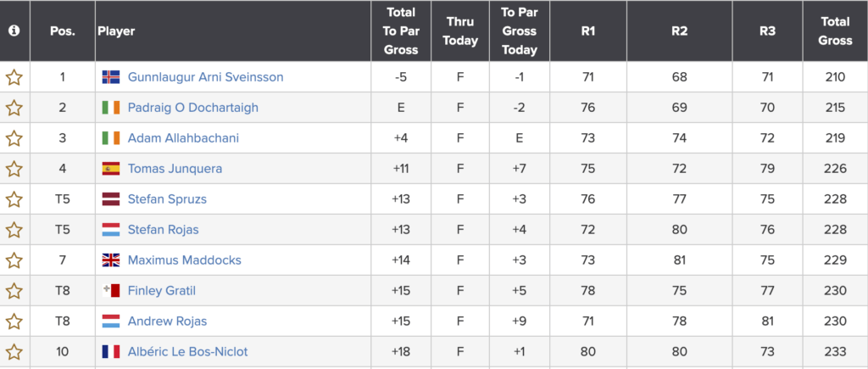868x369 pixels.
Task: Star Tomas Junquera's row
Action: 14,169
